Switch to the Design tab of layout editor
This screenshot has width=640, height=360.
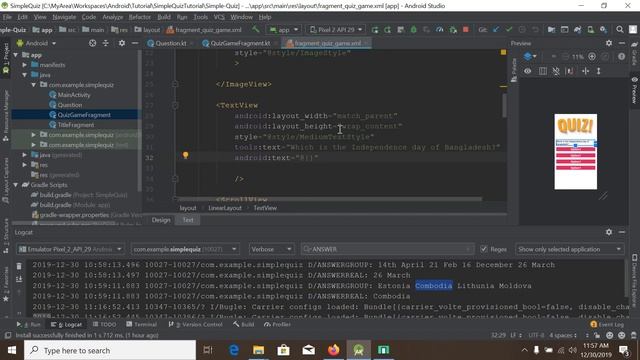[161, 220]
